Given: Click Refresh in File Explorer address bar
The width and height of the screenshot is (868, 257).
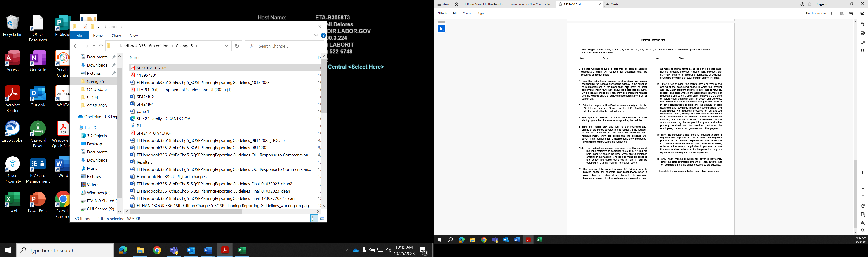Looking at the screenshot, I should pyautogui.click(x=237, y=46).
